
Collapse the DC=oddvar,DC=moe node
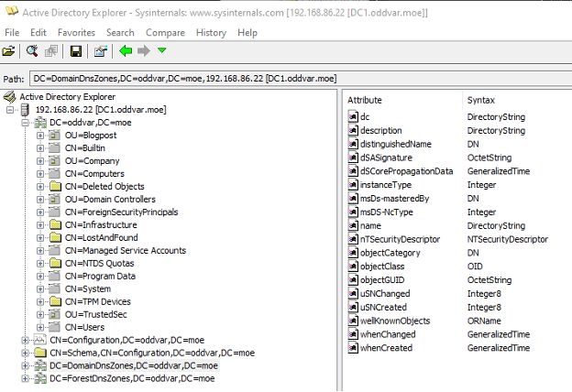tap(25, 123)
